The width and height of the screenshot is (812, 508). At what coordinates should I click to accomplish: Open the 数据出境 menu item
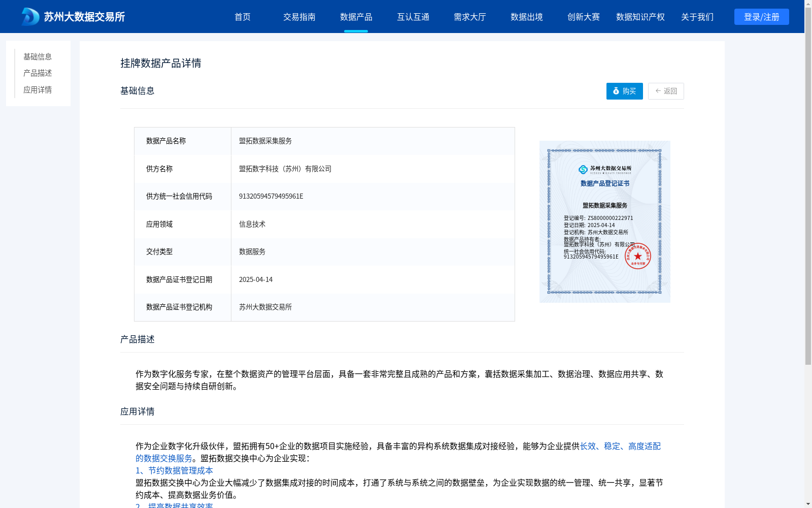[x=527, y=17]
